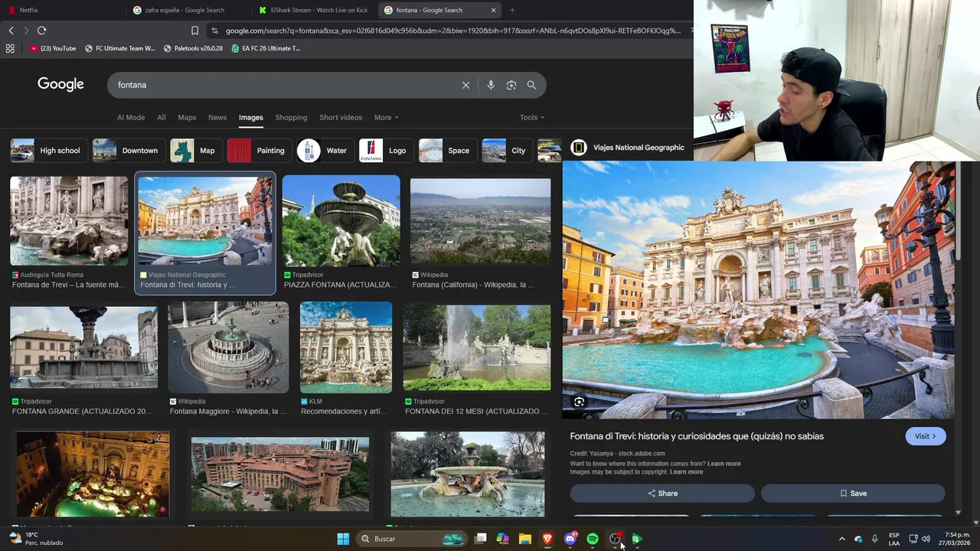
Task: Click the preview panel vertical scrollbar
Action: pyautogui.click(x=958, y=210)
